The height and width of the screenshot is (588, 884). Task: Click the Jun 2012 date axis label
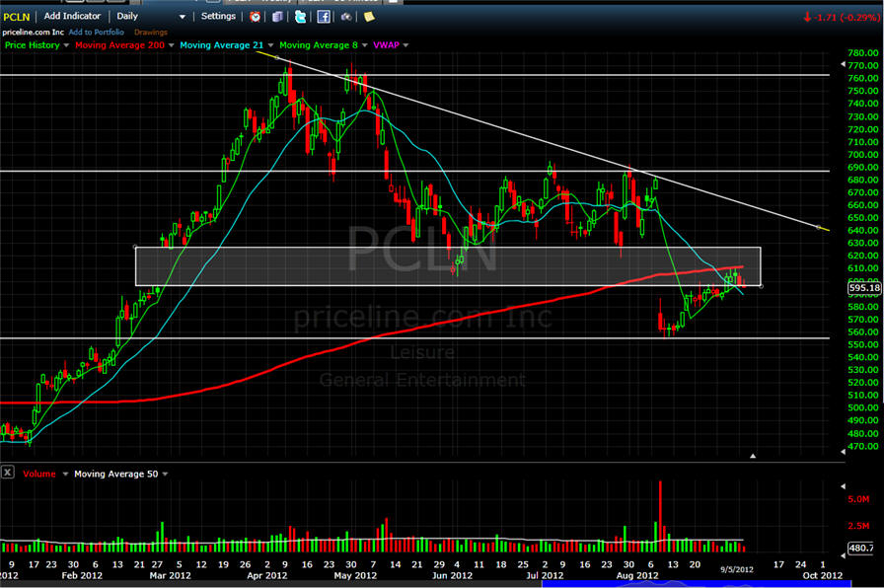coord(452,575)
